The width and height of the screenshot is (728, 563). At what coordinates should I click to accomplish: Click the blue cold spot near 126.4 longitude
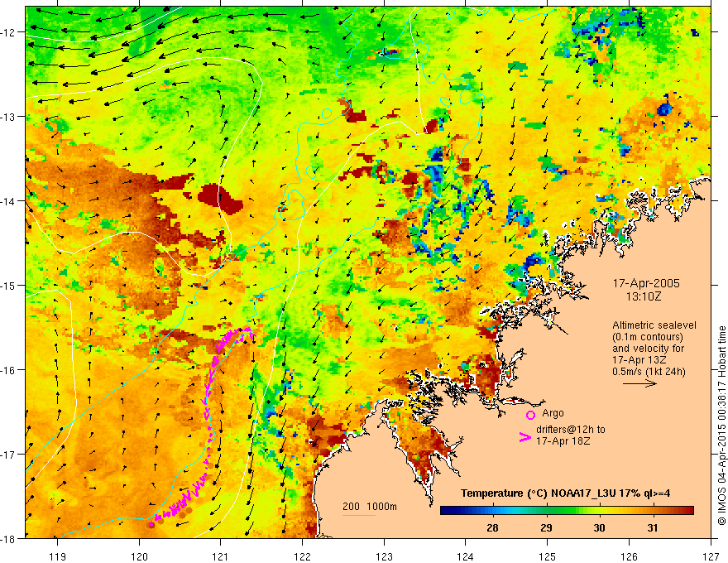[x=664, y=109]
